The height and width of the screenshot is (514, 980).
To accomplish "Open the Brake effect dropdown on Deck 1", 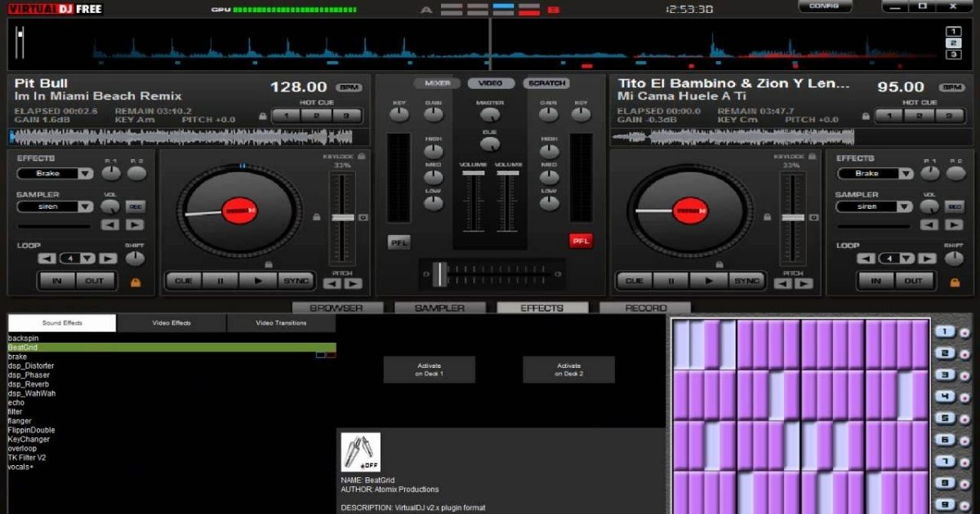I will (87, 173).
